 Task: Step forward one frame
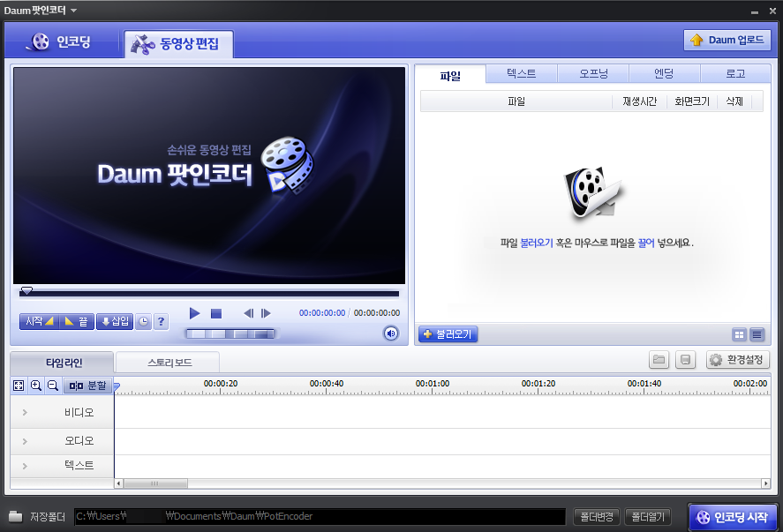pos(266,313)
